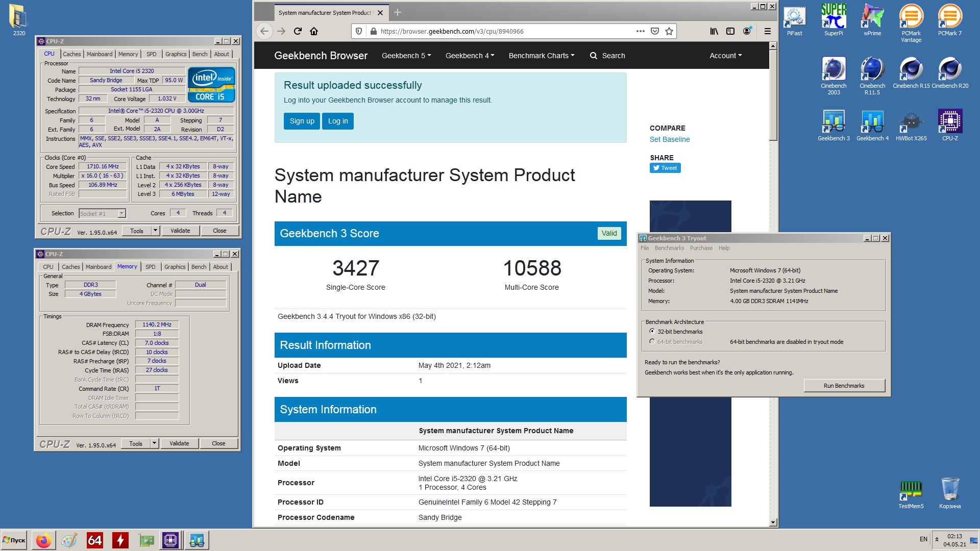Open Purchase menu in Geekbench 3 Tryout
Image resolution: width=980 pixels, height=551 pixels.
click(x=701, y=248)
